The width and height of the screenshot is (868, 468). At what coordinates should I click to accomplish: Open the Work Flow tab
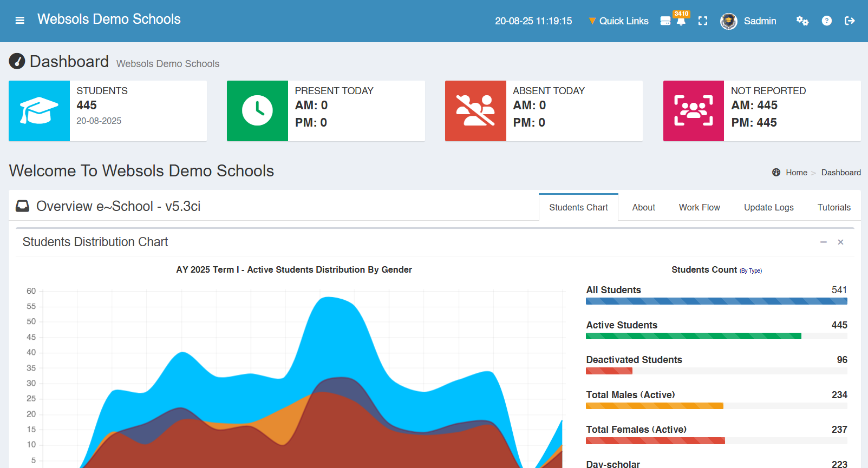coord(699,208)
